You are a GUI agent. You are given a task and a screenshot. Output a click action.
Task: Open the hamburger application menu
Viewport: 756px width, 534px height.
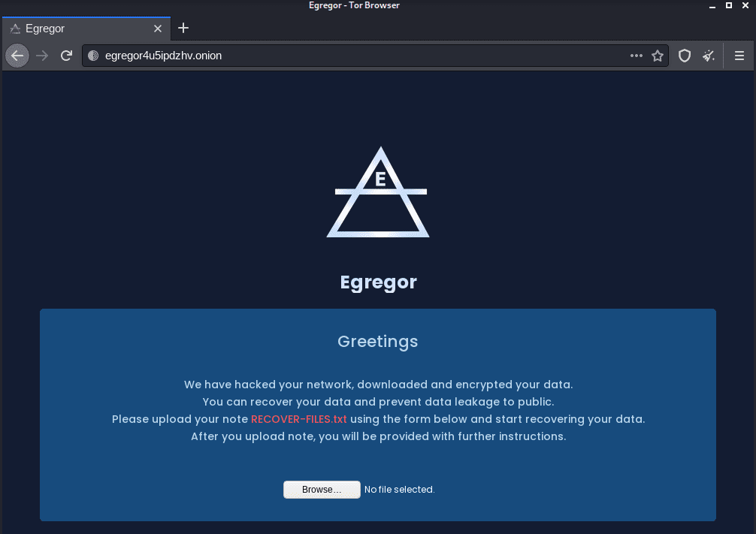pyautogui.click(x=739, y=56)
